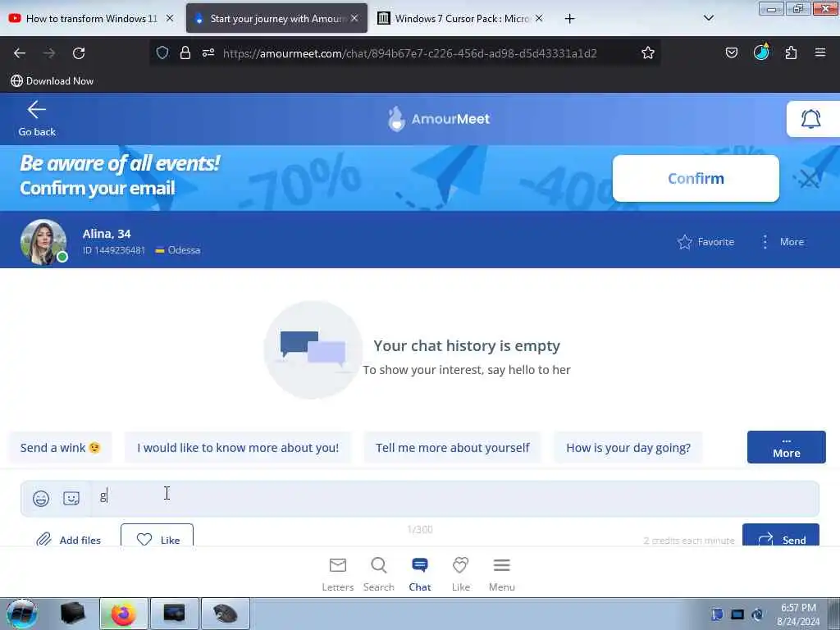
Task: Open the sticker picker
Action: coord(71,498)
